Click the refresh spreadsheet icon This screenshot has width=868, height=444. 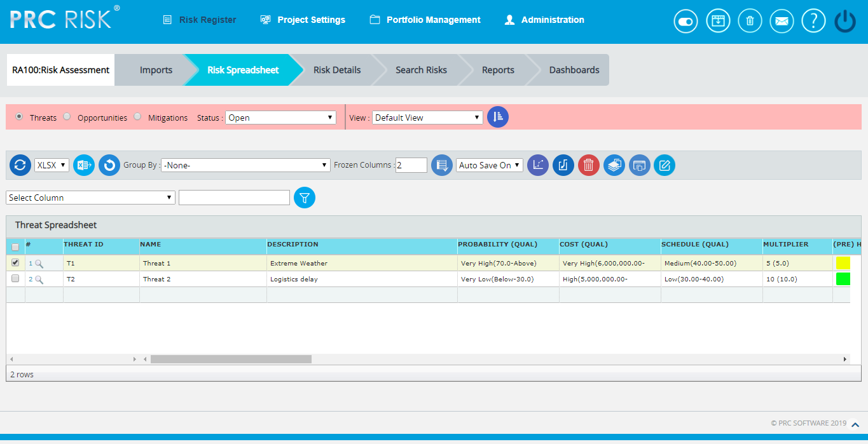[x=20, y=165]
